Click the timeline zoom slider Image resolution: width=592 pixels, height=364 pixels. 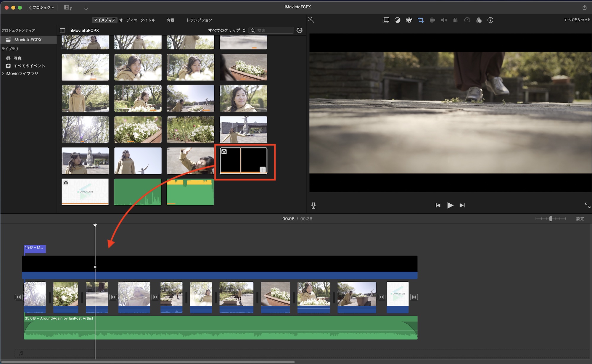pos(550,219)
